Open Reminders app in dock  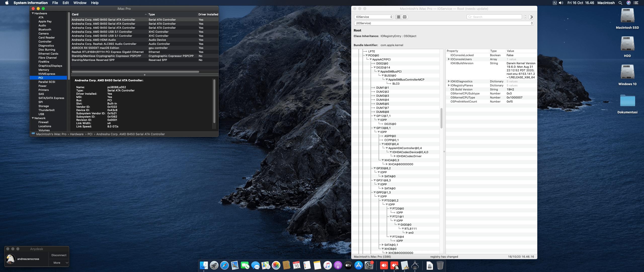click(x=307, y=265)
